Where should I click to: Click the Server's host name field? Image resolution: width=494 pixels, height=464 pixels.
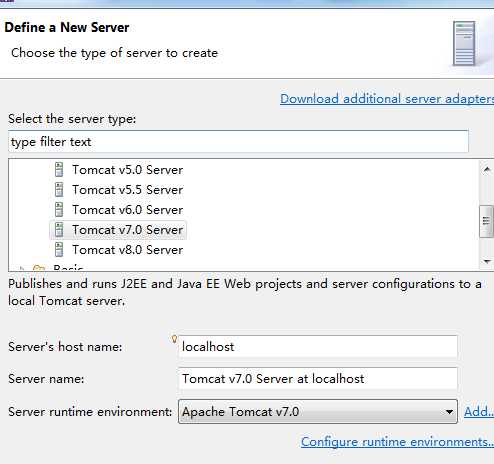tap(318, 347)
